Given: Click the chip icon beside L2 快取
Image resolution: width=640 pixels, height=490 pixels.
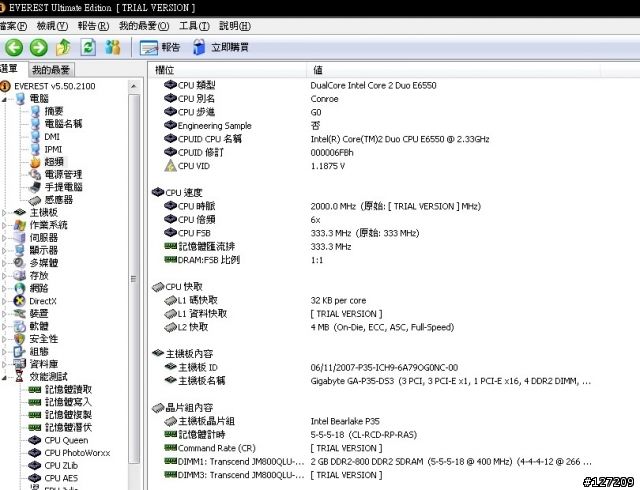Looking at the screenshot, I should tap(170, 327).
